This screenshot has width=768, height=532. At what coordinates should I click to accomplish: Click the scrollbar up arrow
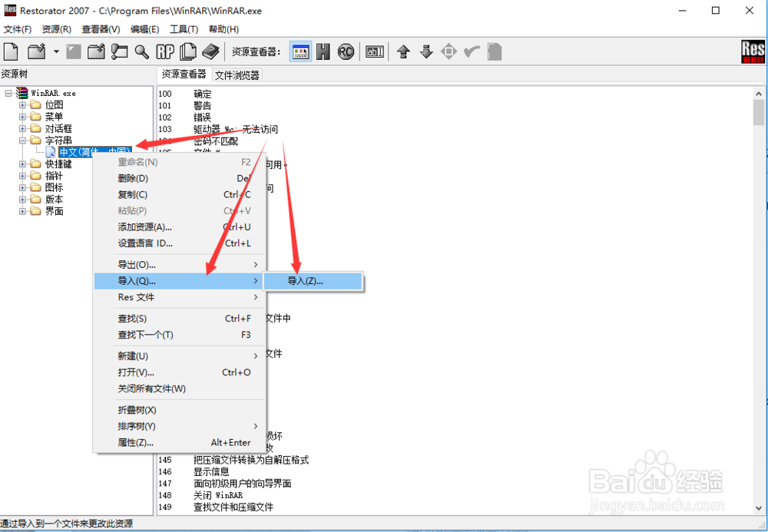click(x=759, y=94)
